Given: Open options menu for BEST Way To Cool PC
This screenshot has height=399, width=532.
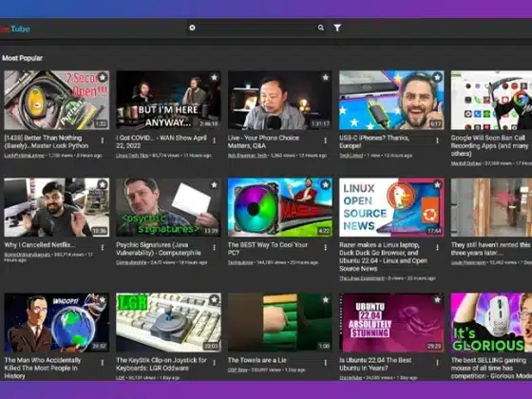Looking at the screenshot, I should pyautogui.click(x=325, y=248).
